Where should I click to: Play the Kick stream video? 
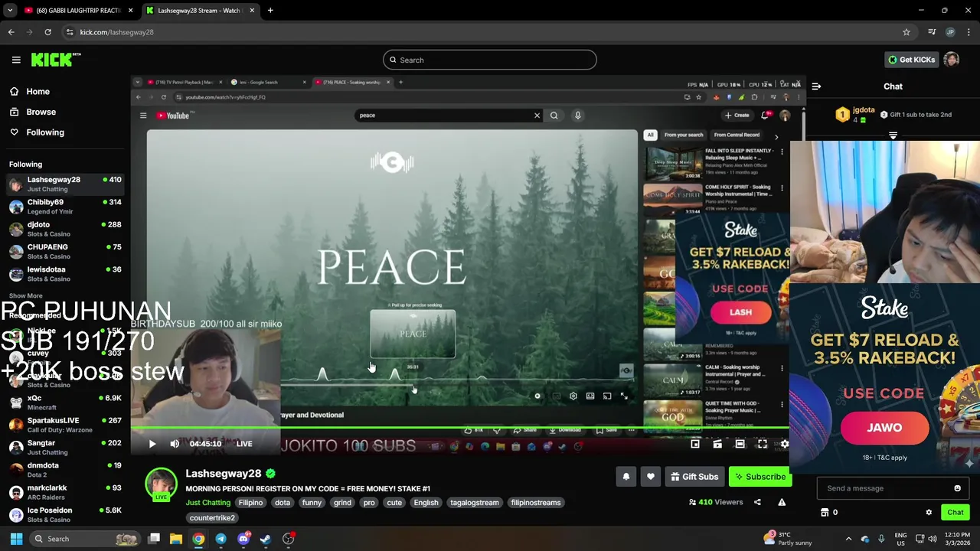(152, 444)
